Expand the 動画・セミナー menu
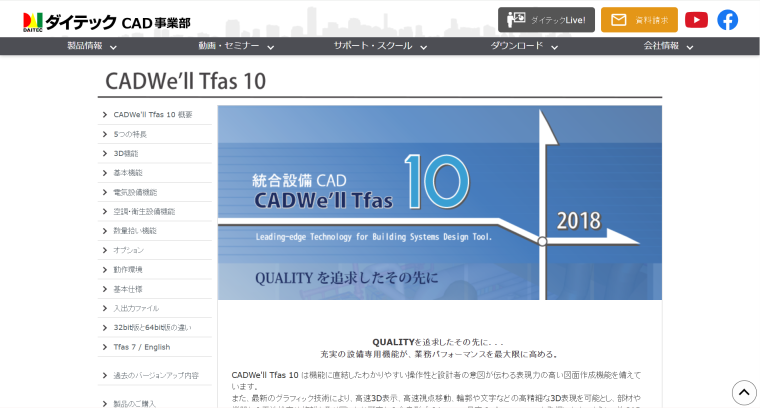Screen dimensions: 760x408 236,46
